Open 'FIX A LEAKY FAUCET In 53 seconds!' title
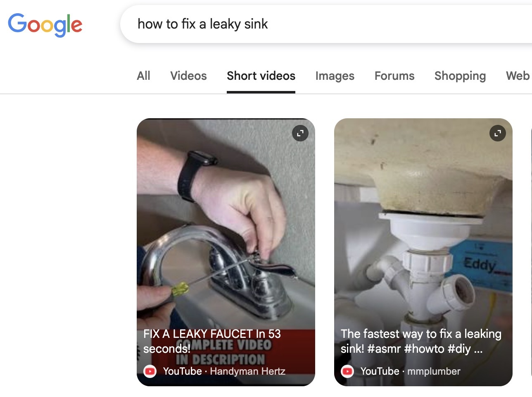The image size is (532, 397). 212,341
